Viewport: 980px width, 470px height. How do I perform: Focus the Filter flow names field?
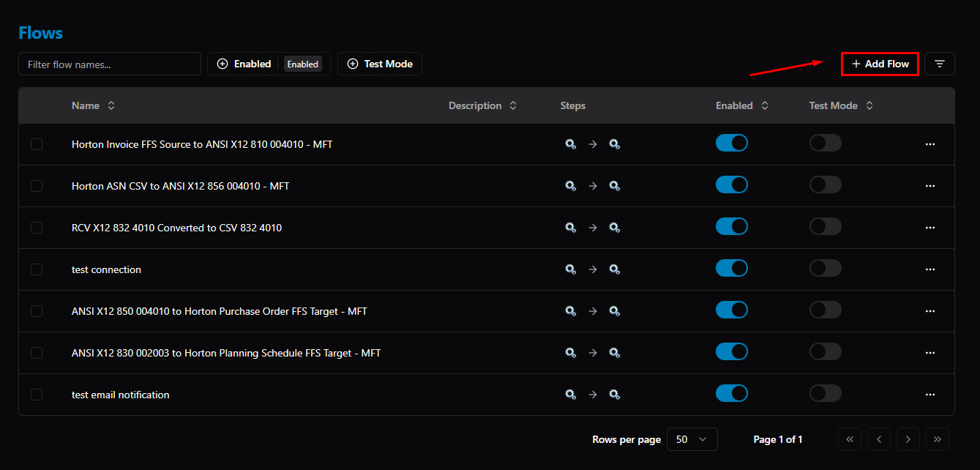(110, 64)
